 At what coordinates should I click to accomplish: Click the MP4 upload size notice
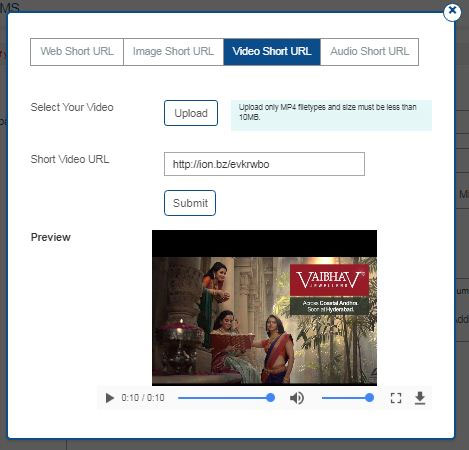(x=331, y=115)
